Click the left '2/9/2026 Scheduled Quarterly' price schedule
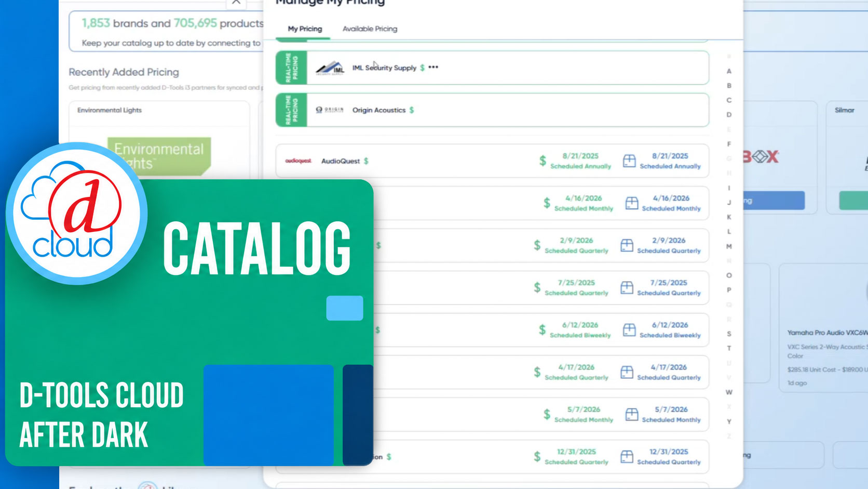The image size is (868, 489). [x=576, y=245]
